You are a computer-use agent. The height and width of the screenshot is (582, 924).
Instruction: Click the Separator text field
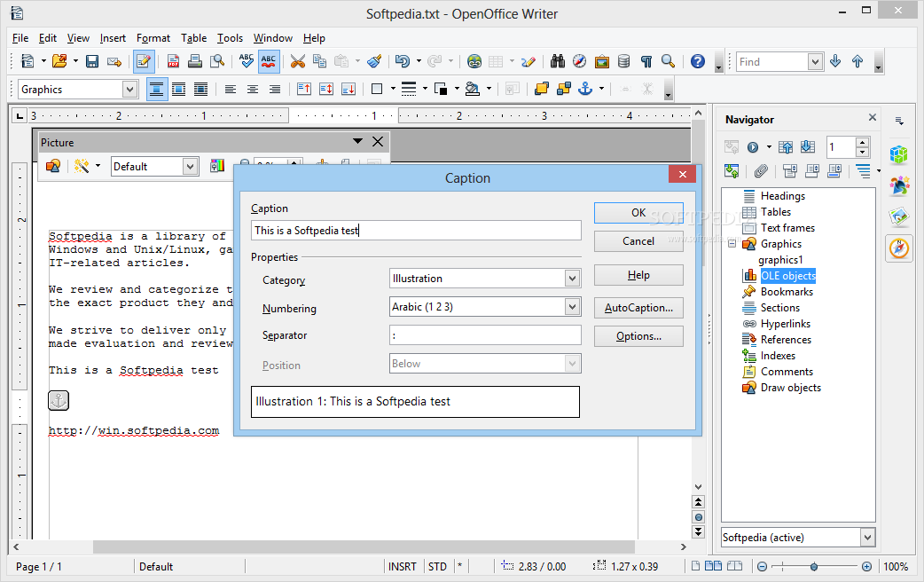pyautogui.click(x=485, y=335)
